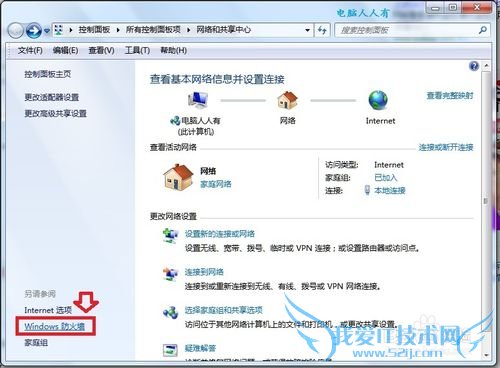Minimize the window
The width and height of the screenshot is (500, 368).
coord(435,7)
